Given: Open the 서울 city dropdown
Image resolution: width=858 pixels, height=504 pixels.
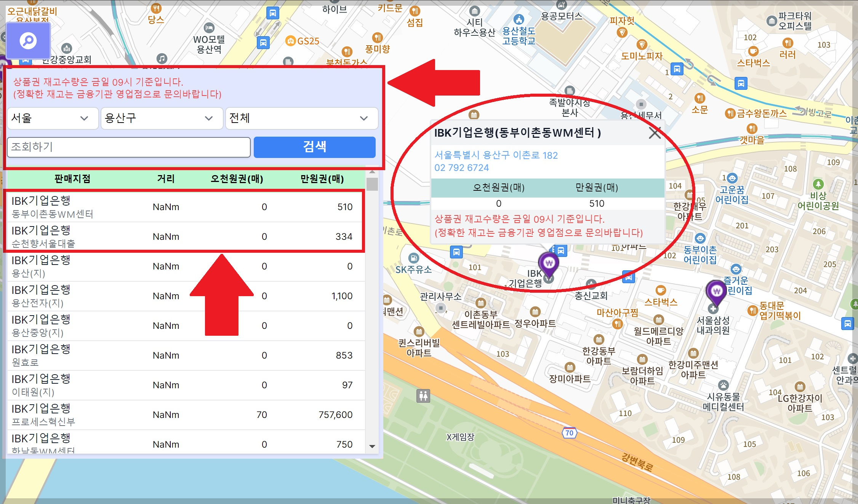Looking at the screenshot, I should click(x=53, y=118).
